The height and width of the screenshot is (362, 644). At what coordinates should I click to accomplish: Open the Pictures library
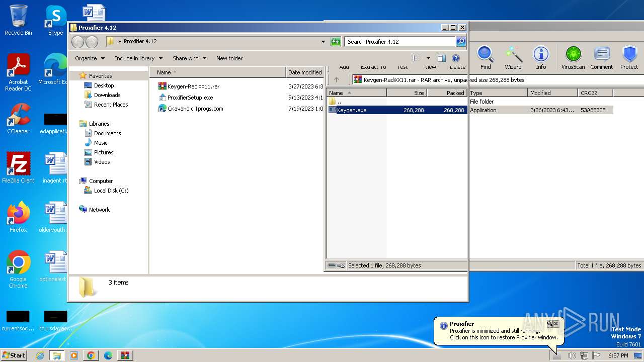99,152
